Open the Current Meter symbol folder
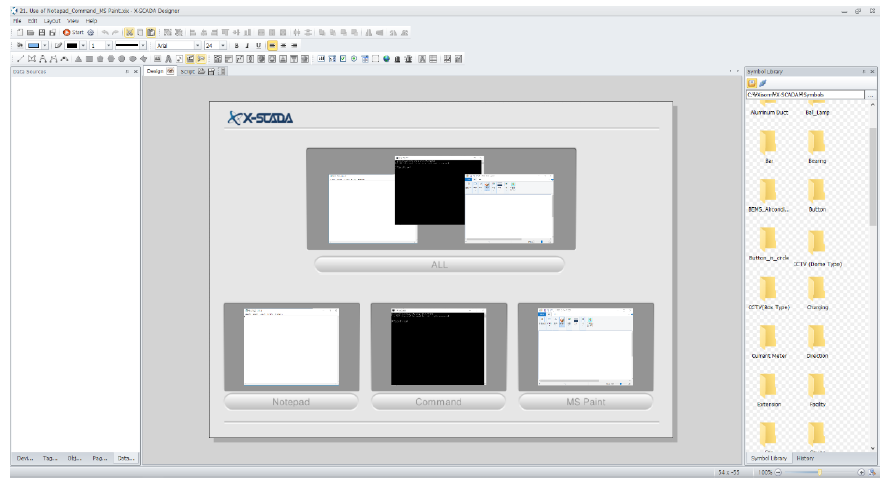The image size is (887, 484). pyautogui.click(x=768, y=341)
